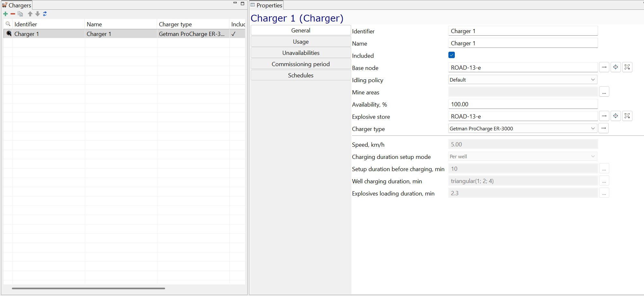Sort by Name column header
The width and height of the screenshot is (644, 296).
pos(121,24)
